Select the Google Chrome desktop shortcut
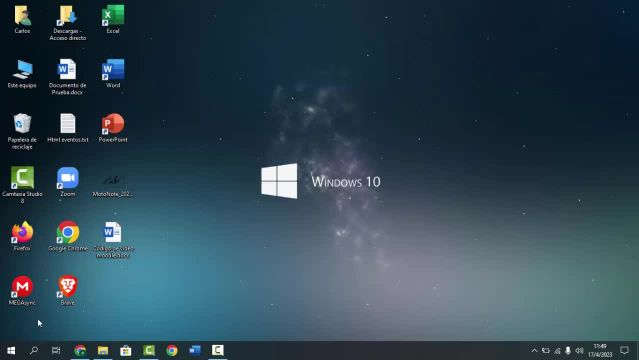Viewport: 639px width, 360px height. click(68, 236)
